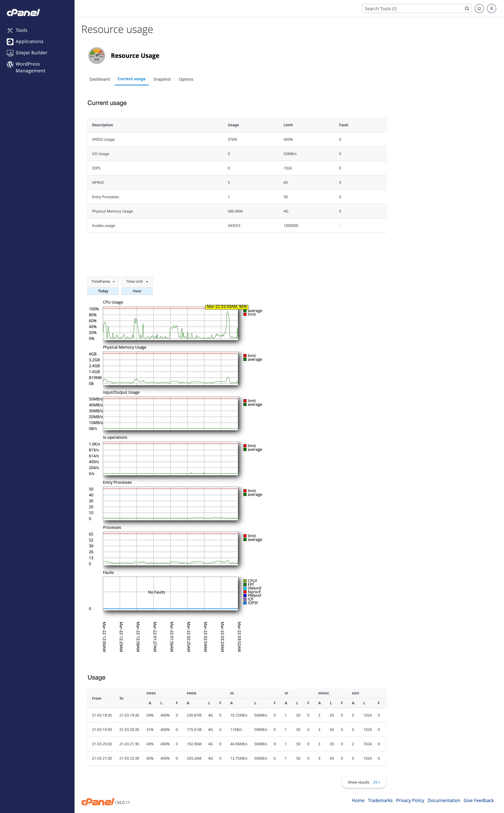Open the Sitejet Builder icon
The width and height of the screenshot is (504, 813).
tap(10, 53)
